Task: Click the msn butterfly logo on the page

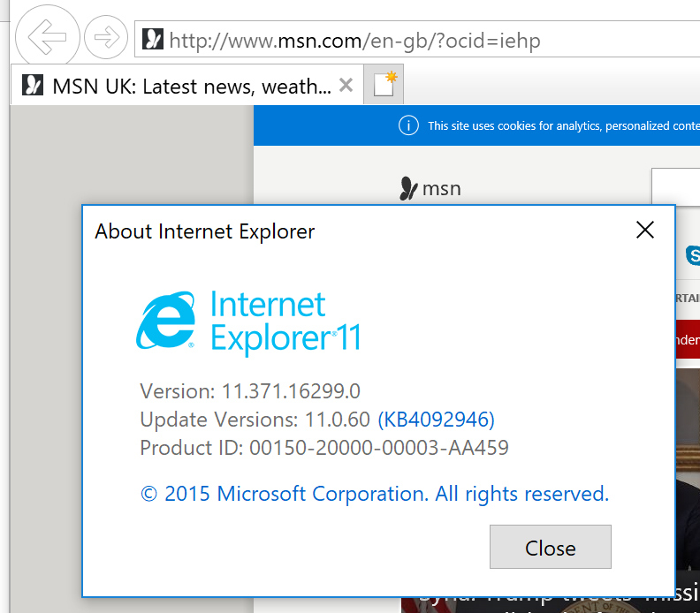Action: tap(430, 188)
